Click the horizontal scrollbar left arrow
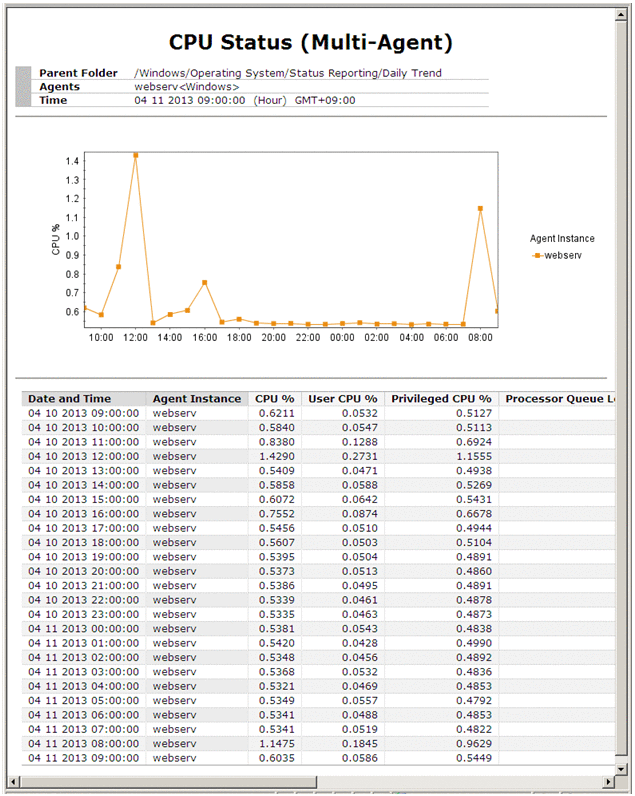 12,780
